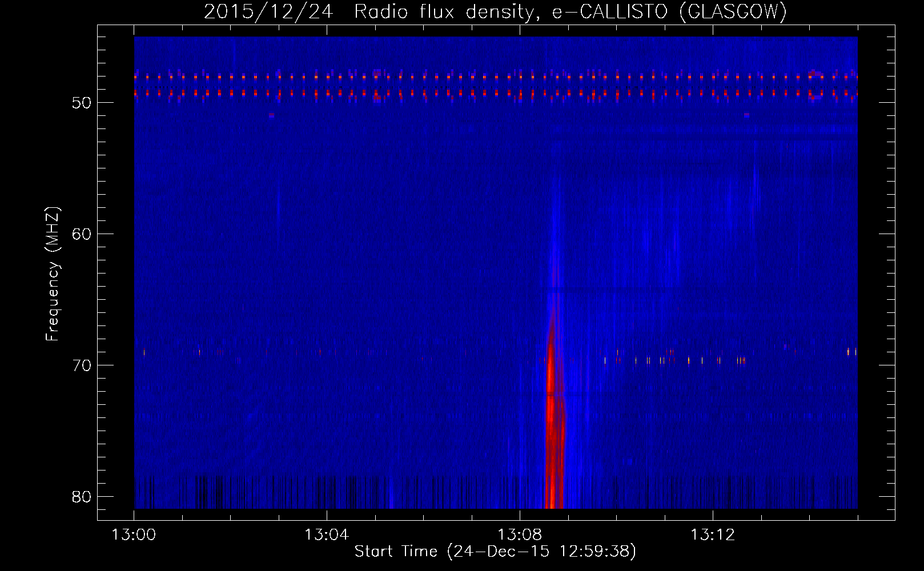Click the 13:12 time axis label
Image resolution: width=924 pixels, height=571 pixels.
[713, 535]
